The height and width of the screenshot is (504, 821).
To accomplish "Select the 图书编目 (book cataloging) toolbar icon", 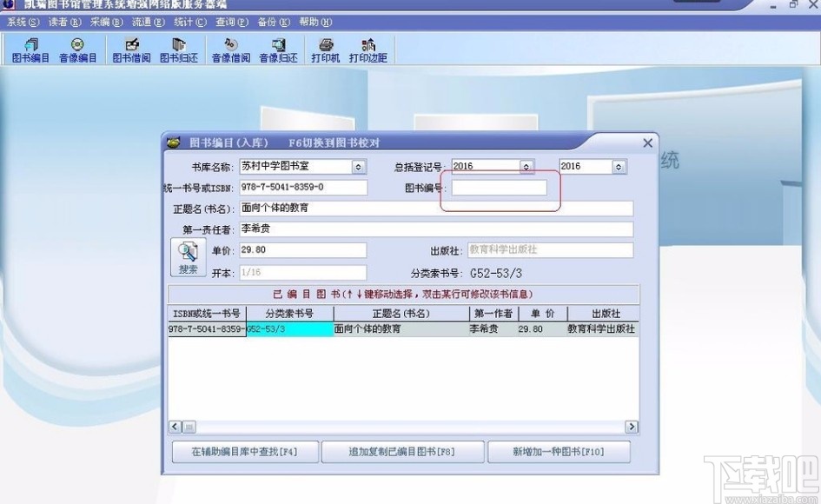I will tap(31, 50).
